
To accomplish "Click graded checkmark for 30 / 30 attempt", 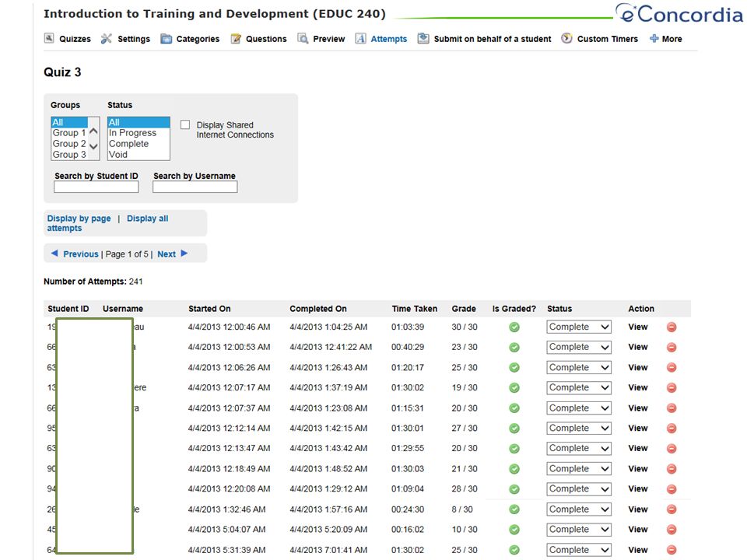I will (514, 327).
